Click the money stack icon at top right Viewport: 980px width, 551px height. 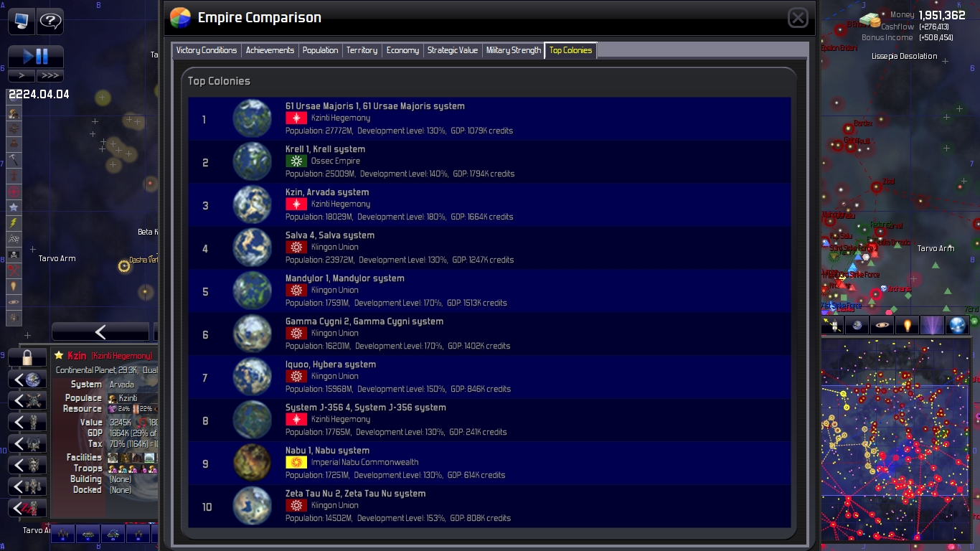(x=870, y=21)
